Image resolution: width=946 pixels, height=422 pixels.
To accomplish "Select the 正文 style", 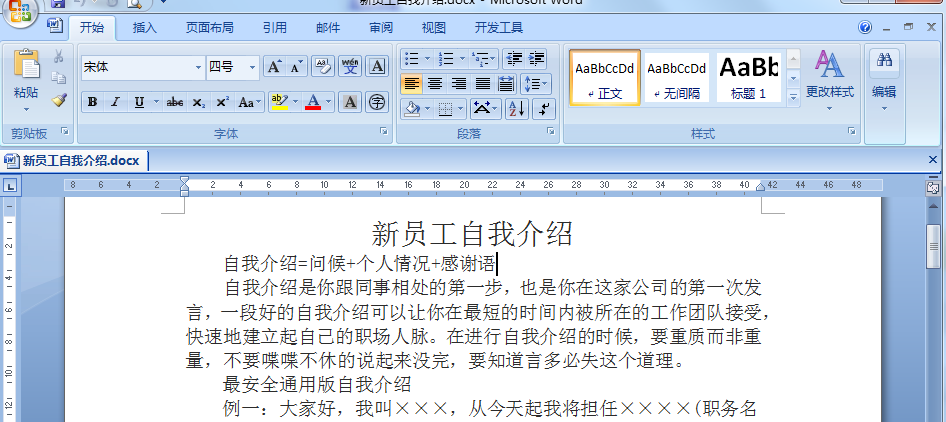I will pos(605,77).
